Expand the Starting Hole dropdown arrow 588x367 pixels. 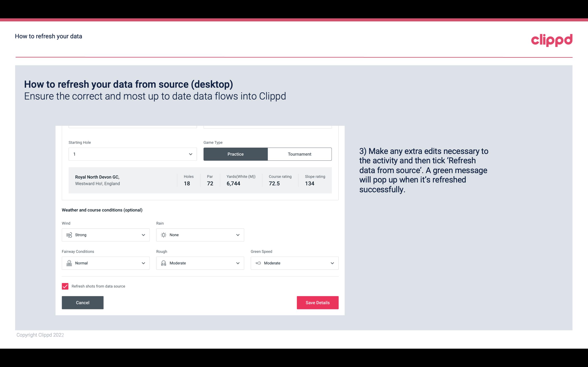190,154
